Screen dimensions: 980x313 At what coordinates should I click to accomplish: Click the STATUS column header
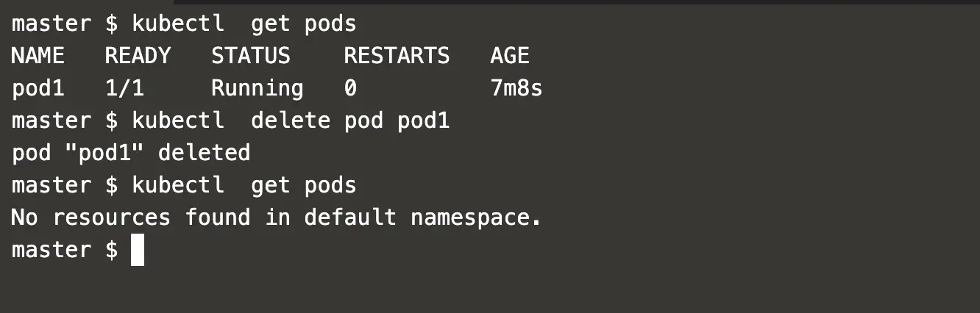click(251, 56)
